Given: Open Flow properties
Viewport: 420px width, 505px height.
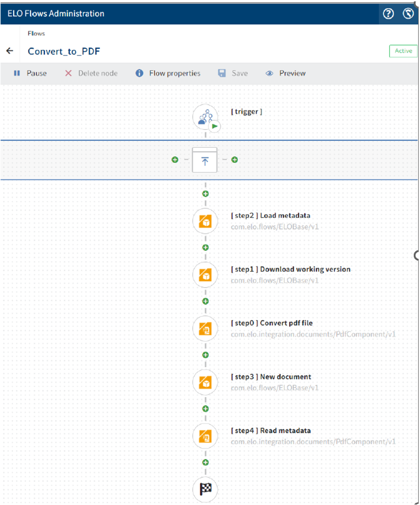Looking at the screenshot, I should coord(168,73).
